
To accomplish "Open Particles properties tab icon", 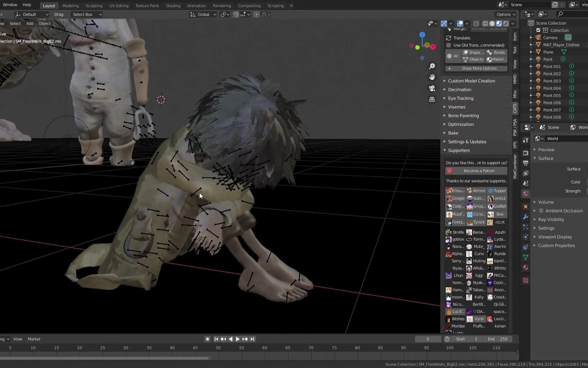I will pyautogui.click(x=526, y=227).
